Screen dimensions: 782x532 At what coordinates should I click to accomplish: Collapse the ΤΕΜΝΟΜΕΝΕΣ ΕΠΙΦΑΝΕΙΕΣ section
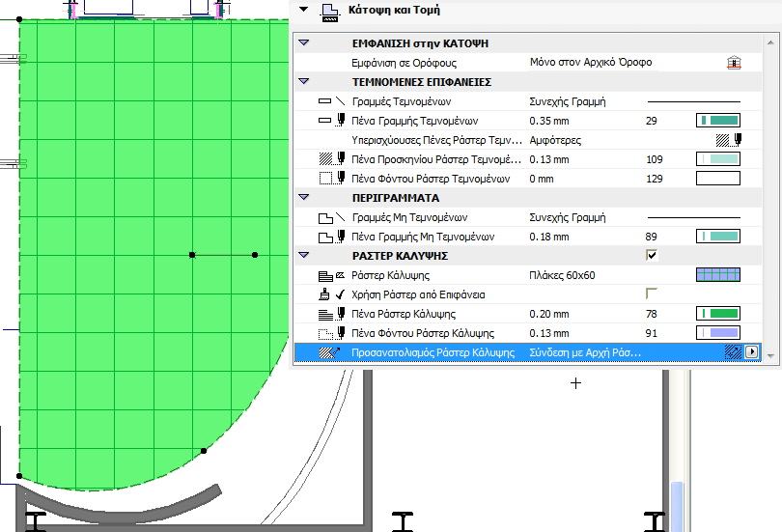point(304,82)
